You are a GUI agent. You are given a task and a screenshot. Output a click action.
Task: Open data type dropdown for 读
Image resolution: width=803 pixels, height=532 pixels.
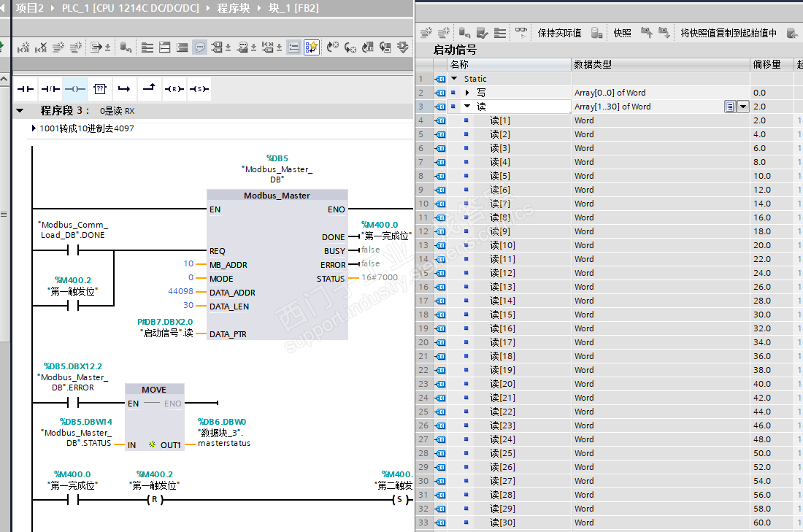point(743,107)
